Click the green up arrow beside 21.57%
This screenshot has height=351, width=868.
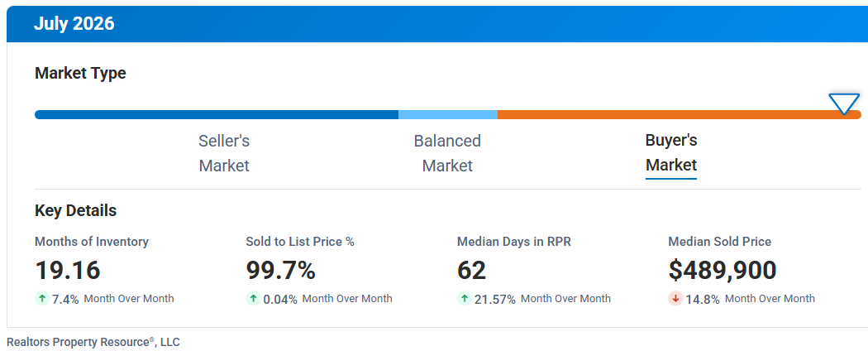[x=465, y=299]
